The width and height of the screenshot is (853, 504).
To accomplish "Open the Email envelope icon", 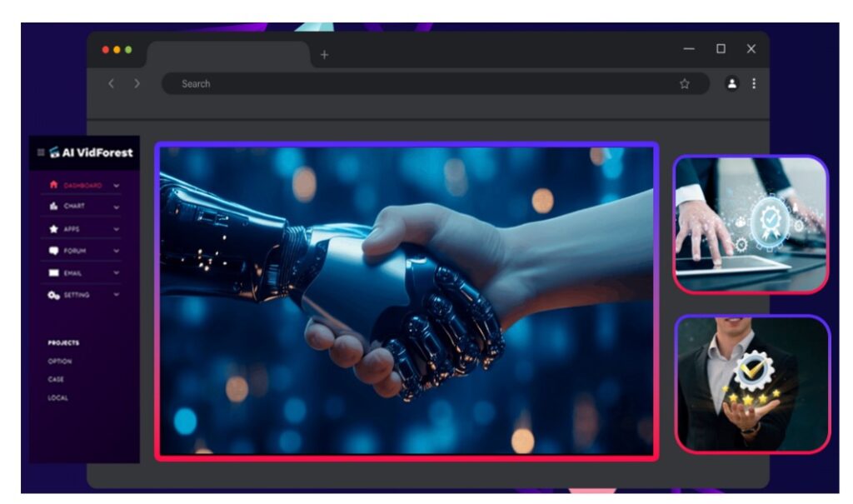I will pos(53,272).
